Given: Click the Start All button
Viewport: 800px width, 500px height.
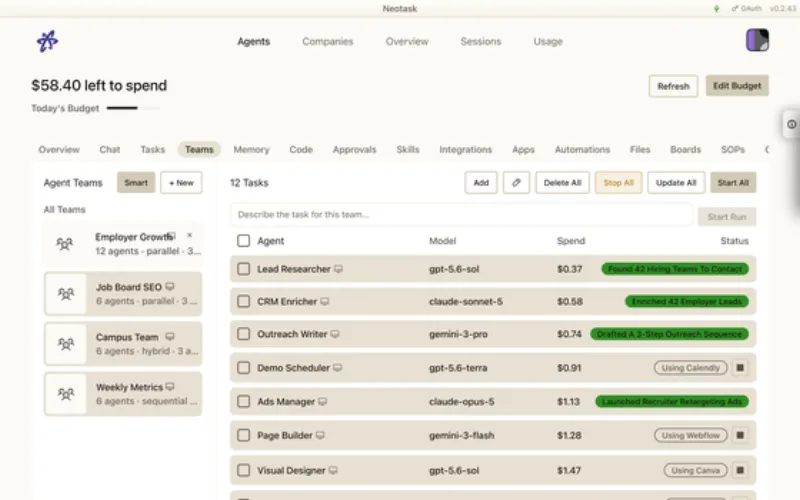Looking at the screenshot, I should click(x=733, y=183).
